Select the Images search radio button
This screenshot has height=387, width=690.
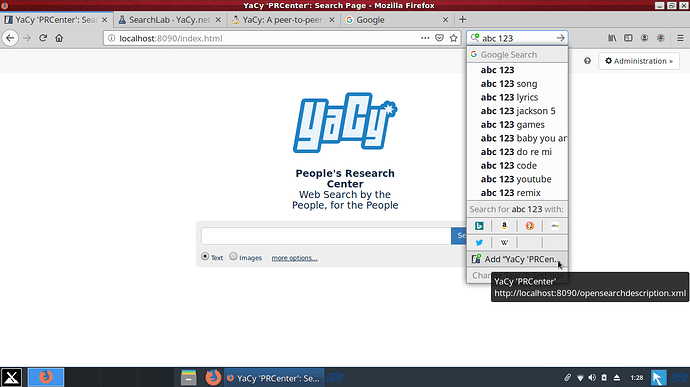coord(233,256)
